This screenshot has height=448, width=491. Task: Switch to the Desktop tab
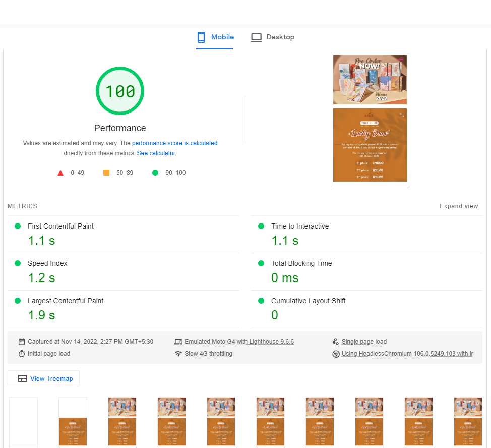pos(280,37)
